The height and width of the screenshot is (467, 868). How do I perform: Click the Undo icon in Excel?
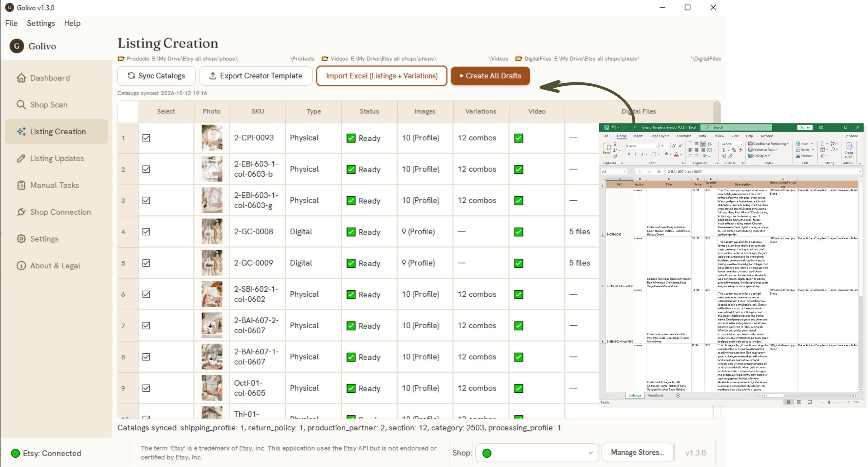pos(614,128)
